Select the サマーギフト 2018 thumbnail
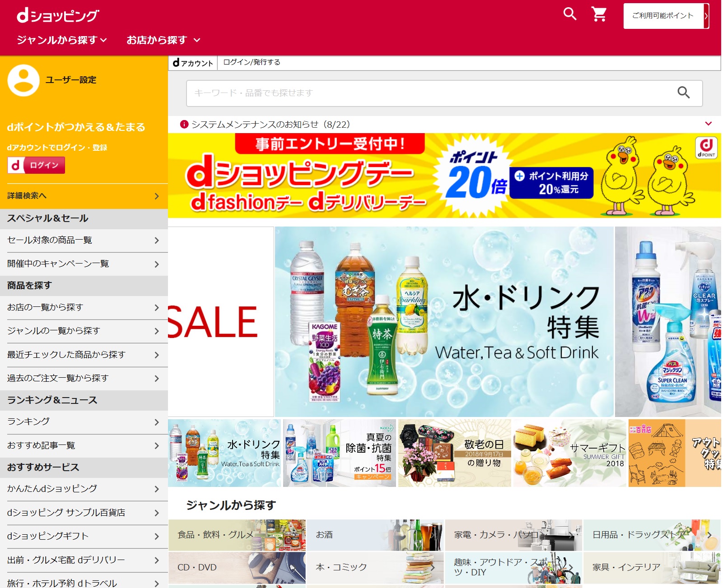The width and height of the screenshot is (727, 588). 569,453
